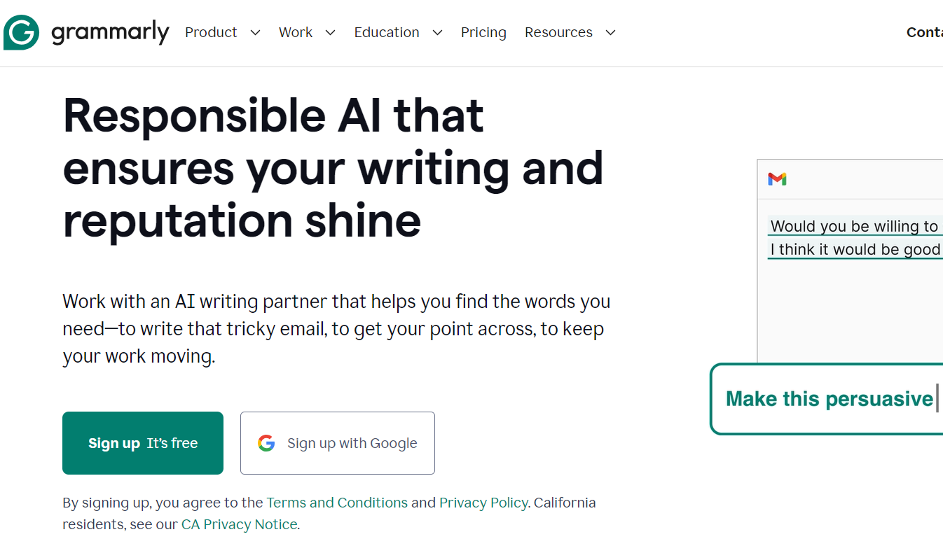The width and height of the screenshot is (943, 560).
Task: Select the Work navigation item
Action: point(296,33)
